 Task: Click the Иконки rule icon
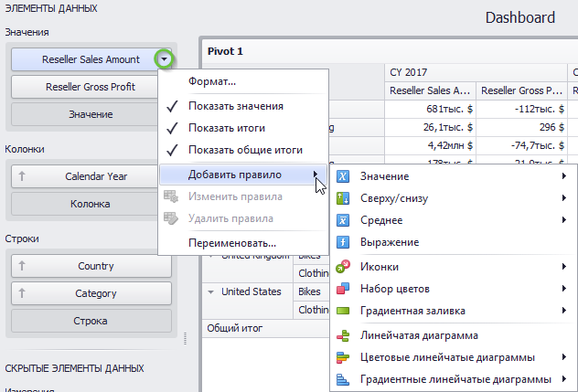click(x=342, y=267)
